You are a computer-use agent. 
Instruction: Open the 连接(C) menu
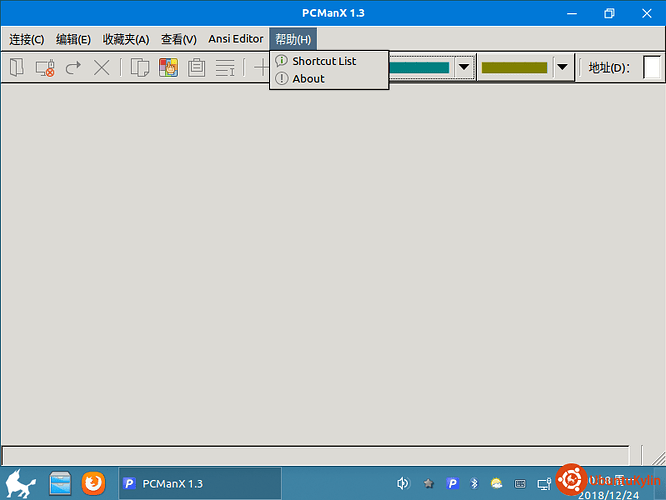tap(27, 39)
